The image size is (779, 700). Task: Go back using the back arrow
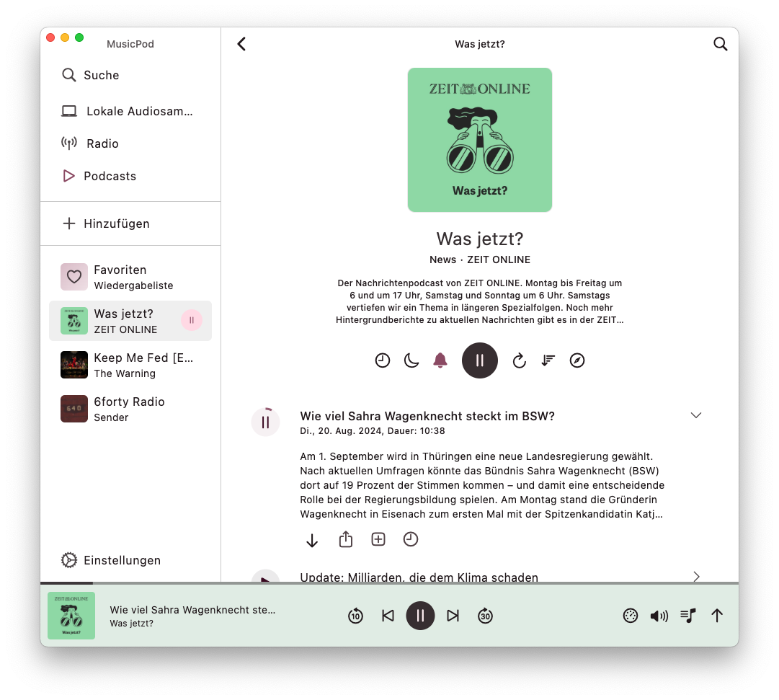coord(241,44)
